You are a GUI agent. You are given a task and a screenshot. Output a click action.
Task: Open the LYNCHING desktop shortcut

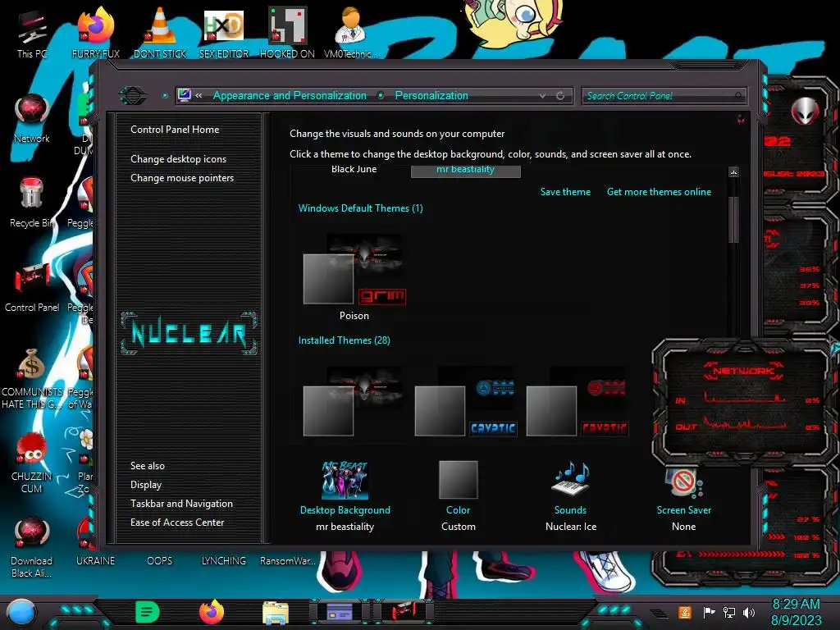point(224,561)
